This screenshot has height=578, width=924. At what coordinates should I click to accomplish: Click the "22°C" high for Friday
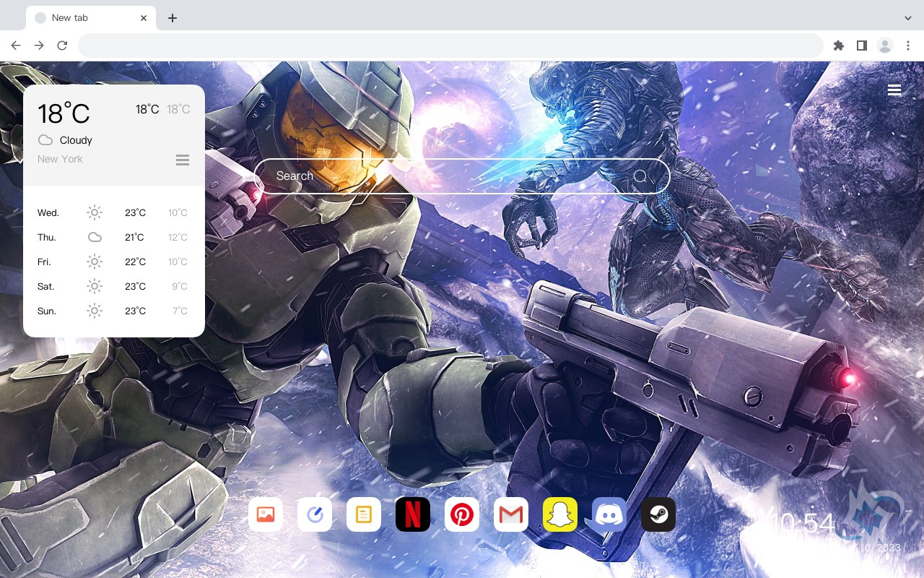click(x=135, y=262)
